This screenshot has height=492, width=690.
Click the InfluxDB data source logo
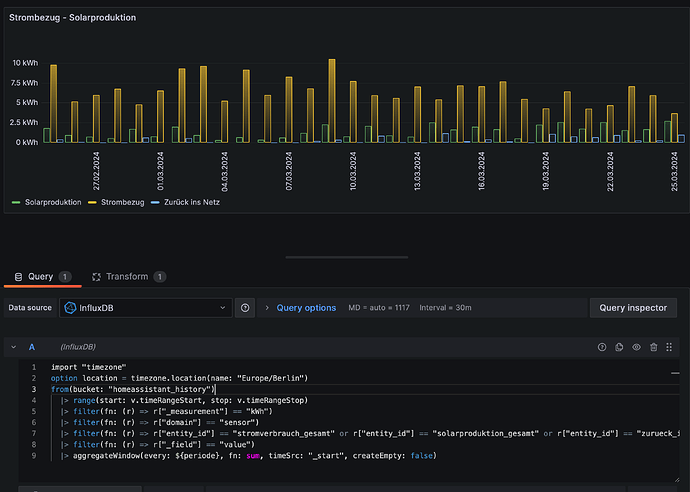coord(70,308)
